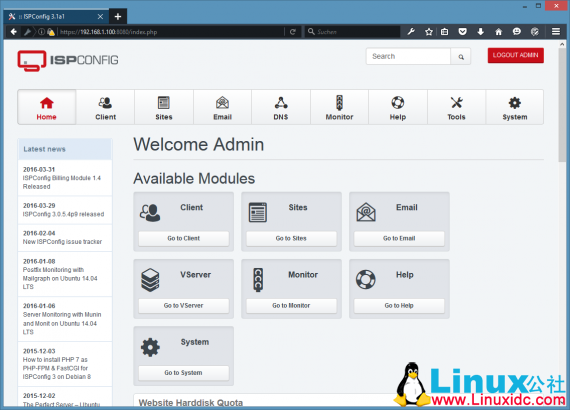Reload the page with refresh icon

293,32
